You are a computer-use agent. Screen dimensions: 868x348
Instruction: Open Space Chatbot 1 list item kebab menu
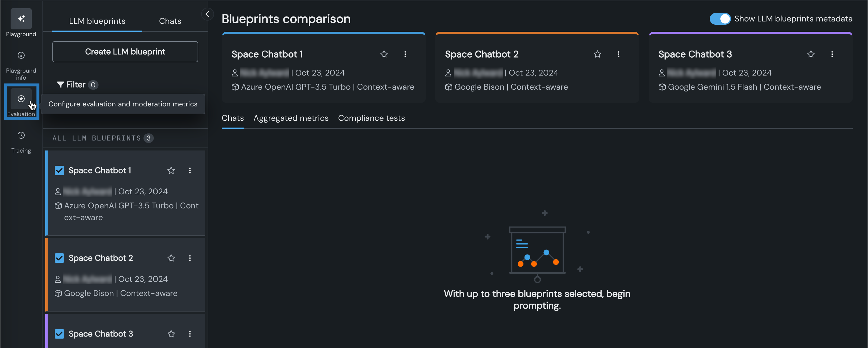coord(190,170)
